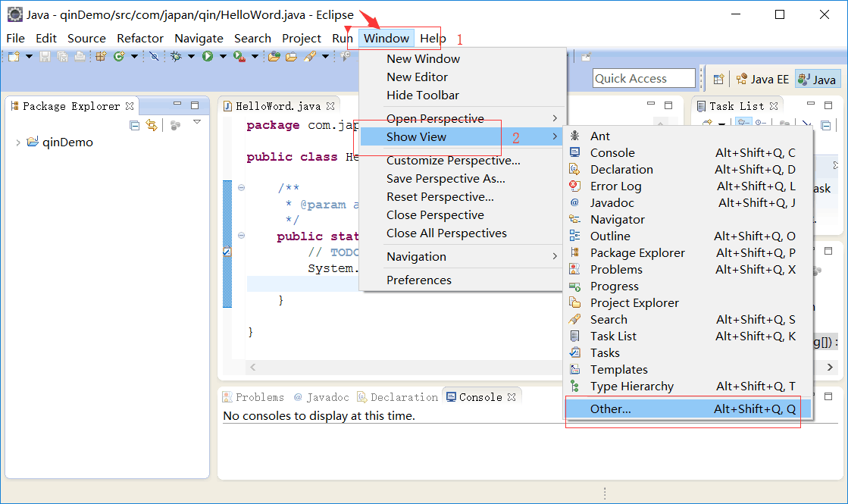This screenshot has width=848, height=504.
Task: Click the Run External Tools icon
Action: 239,56
